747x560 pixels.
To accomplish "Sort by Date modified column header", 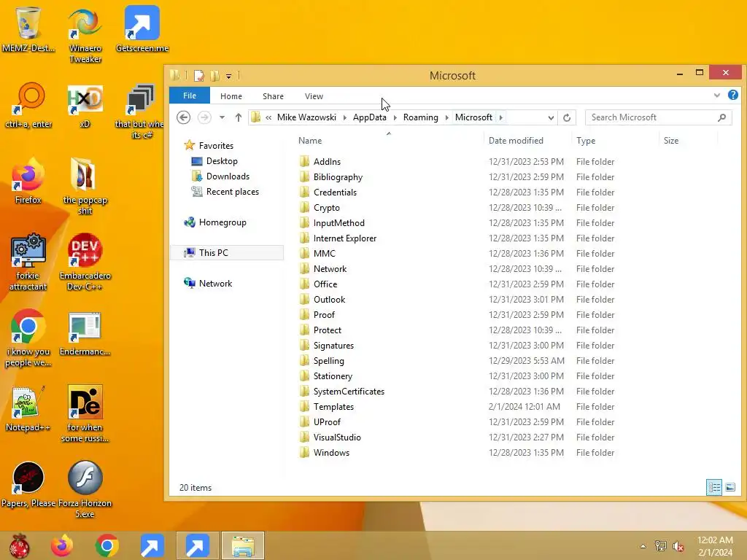I will tap(528, 141).
